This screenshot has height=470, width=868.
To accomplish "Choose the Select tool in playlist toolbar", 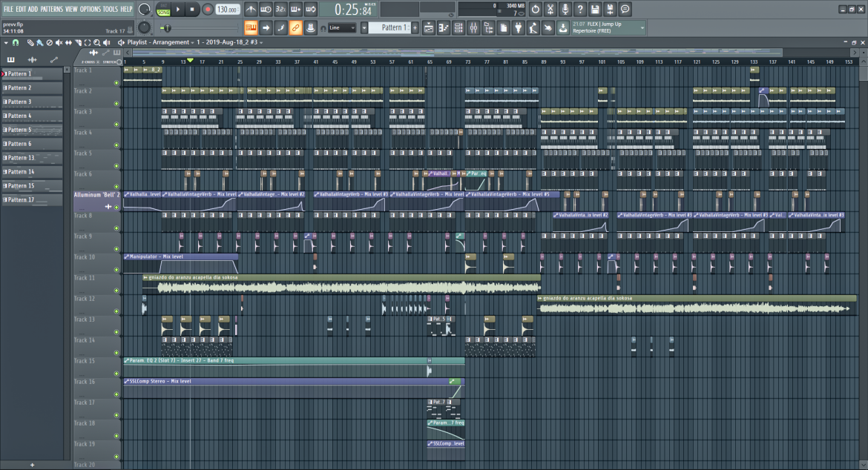I will coord(88,42).
